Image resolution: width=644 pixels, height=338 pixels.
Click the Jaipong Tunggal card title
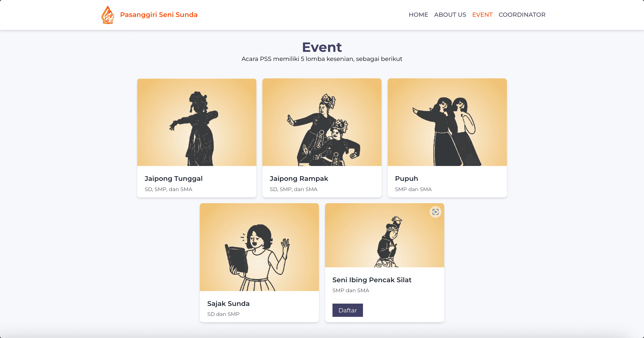click(x=173, y=179)
